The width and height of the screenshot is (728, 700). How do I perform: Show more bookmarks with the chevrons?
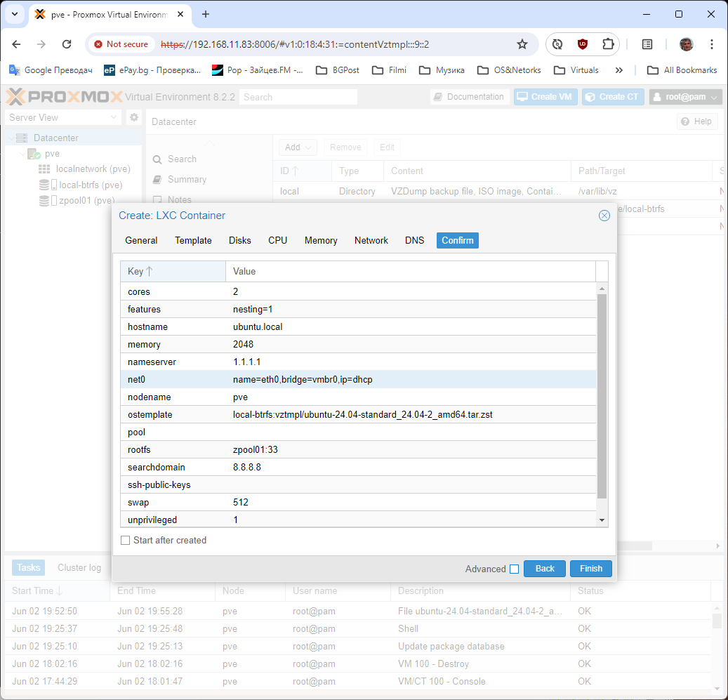(x=619, y=70)
